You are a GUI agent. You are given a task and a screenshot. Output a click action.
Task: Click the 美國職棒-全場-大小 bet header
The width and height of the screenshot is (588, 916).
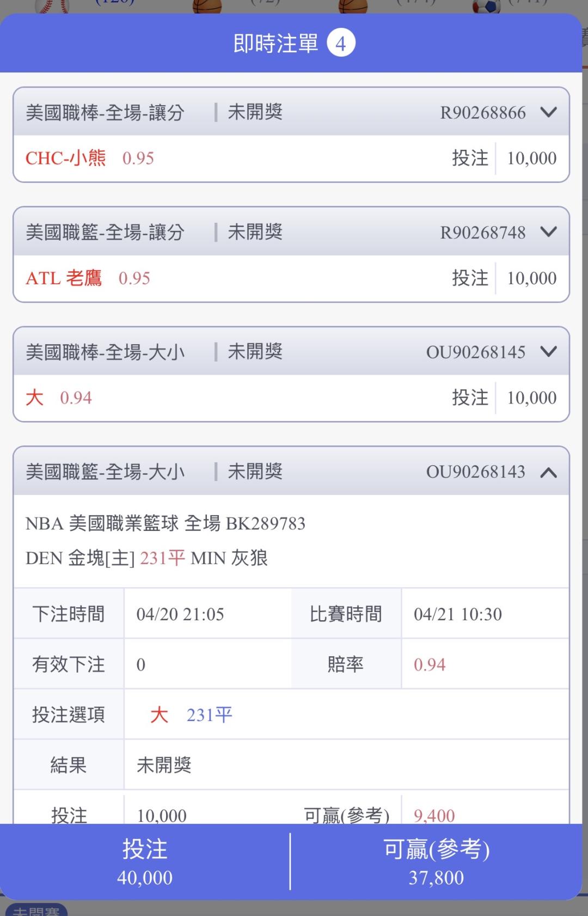(x=105, y=352)
